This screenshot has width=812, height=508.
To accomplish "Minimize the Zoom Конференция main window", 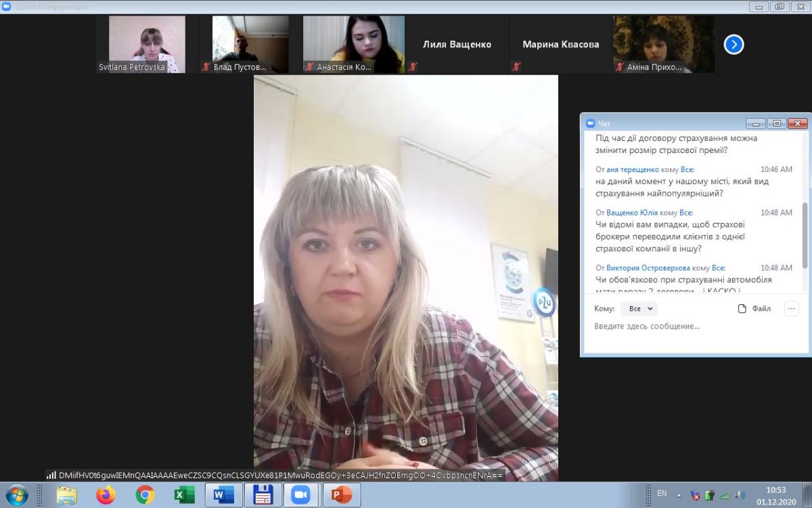I will click(760, 6).
